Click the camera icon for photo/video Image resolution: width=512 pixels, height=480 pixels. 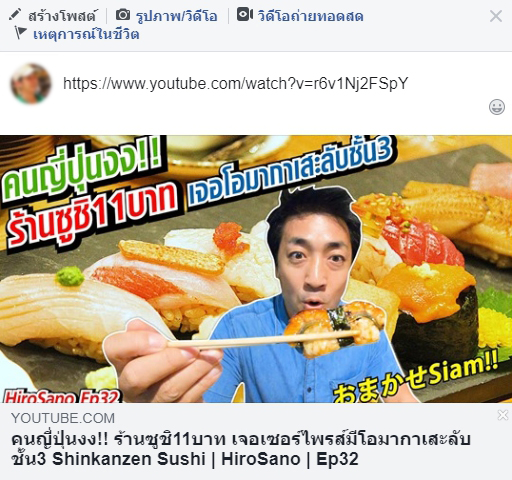[123, 15]
